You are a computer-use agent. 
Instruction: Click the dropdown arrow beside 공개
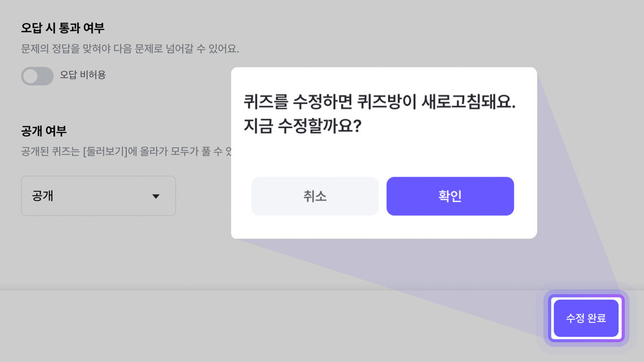click(156, 197)
